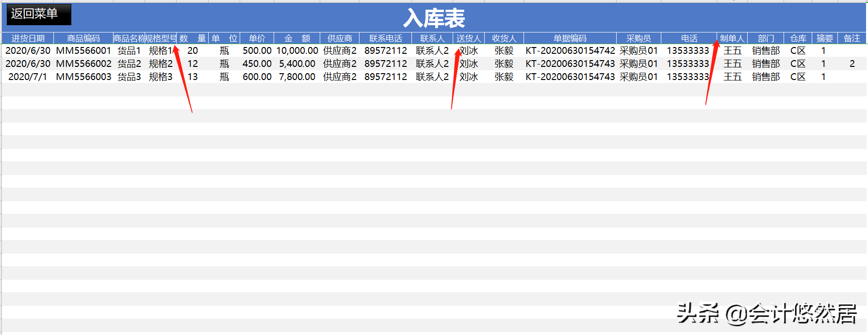
Task: Select amount cell 10,000.00
Action: point(297,50)
